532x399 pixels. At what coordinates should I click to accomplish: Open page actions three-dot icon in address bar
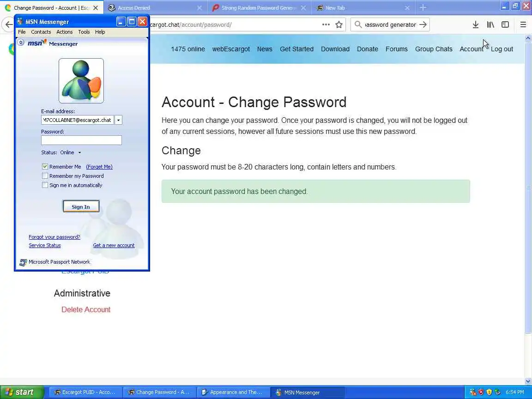coord(326,24)
